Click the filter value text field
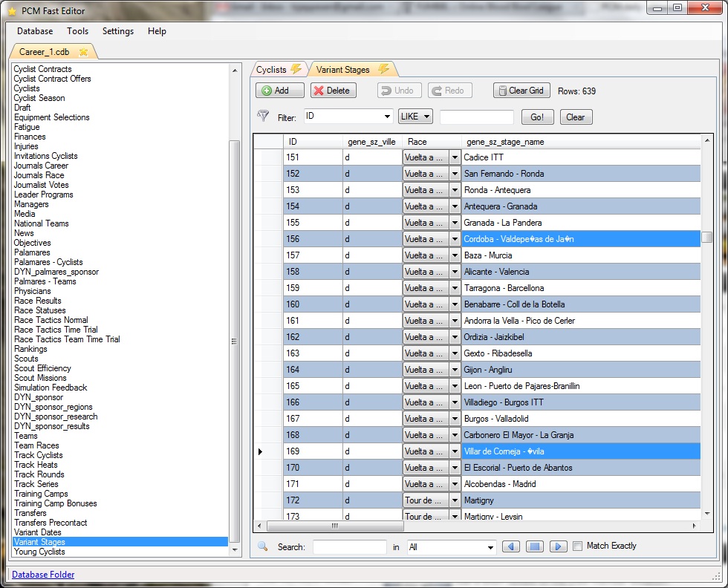This screenshot has height=588, width=728. (x=476, y=117)
